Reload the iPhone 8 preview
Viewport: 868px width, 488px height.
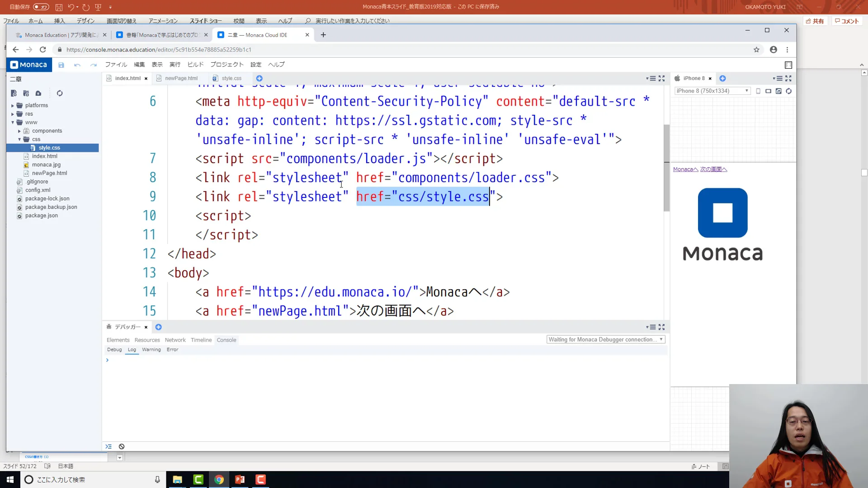(x=788, y=91)
